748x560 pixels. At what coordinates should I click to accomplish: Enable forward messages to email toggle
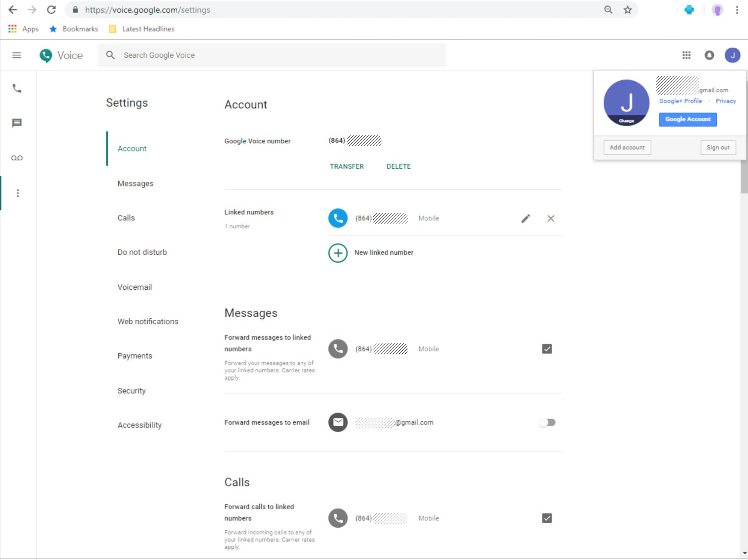click(547, 422)
